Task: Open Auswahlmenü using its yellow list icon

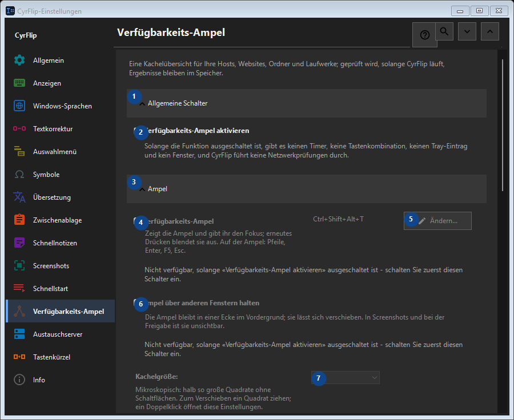Action: click(19, 151)
